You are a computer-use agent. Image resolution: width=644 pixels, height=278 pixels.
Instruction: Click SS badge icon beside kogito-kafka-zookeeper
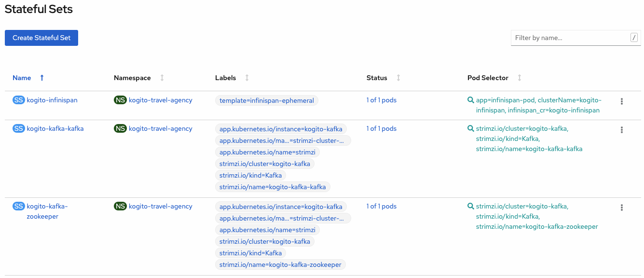click(18, 206)
